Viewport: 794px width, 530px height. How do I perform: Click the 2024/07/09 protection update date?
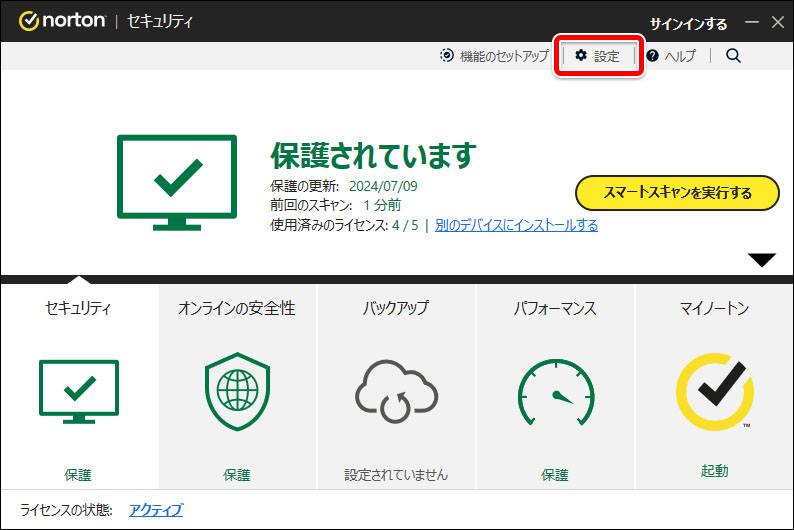(x=383, y=186)
